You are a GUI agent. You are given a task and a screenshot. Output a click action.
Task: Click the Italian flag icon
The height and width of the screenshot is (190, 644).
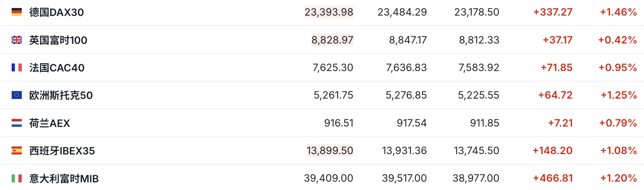coord(17,178)
